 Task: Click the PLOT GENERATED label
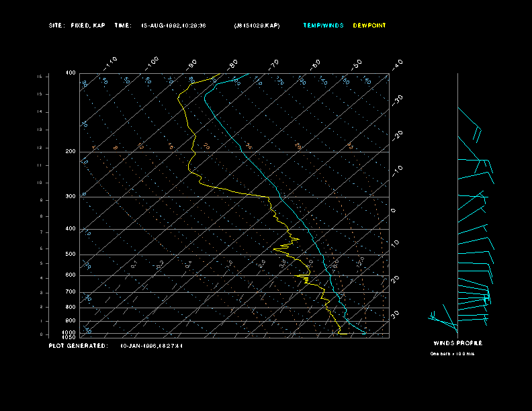(x=77, y=346)
